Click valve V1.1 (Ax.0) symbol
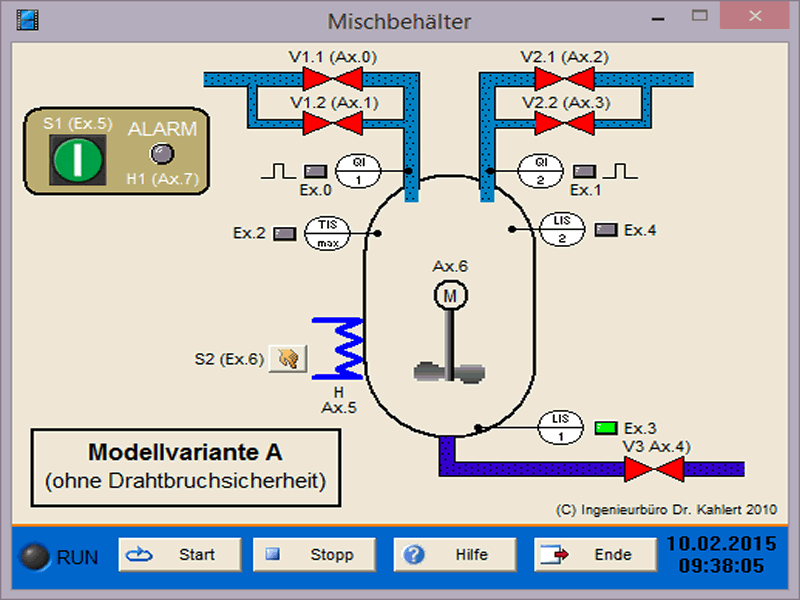Viewport: 800px width, 600px height. 333,78
